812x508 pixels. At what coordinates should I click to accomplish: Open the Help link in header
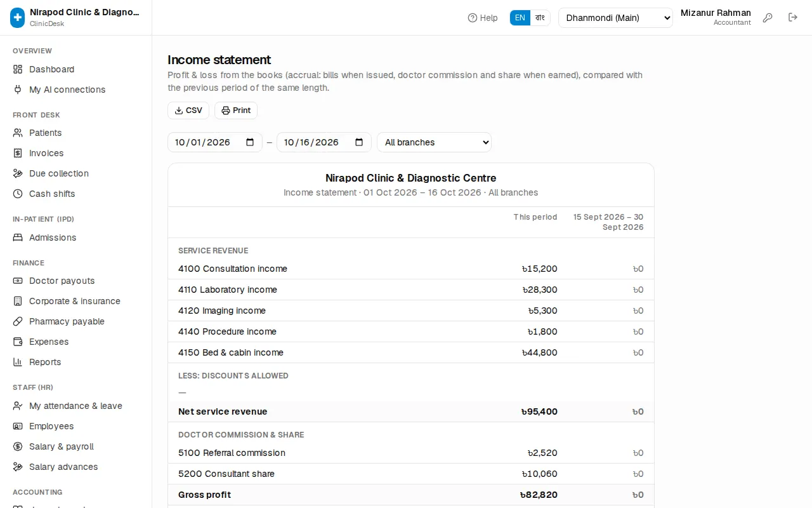(483, 18)
